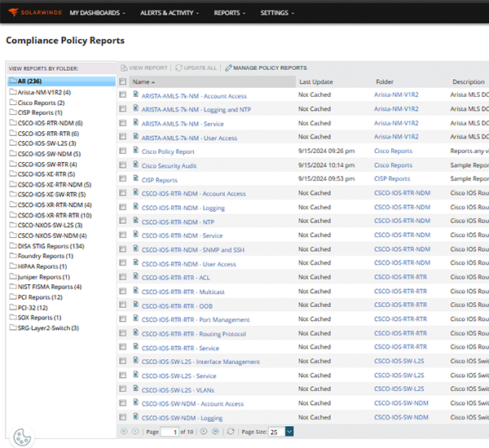Click the PCI-32 folder icon
489x448 pixels.
point(13,307)
